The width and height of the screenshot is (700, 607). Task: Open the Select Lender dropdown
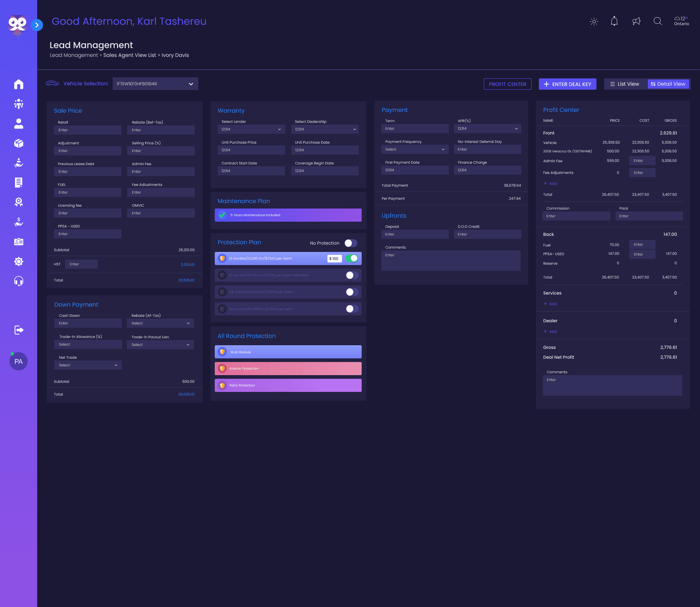click(x=251, y=129)
